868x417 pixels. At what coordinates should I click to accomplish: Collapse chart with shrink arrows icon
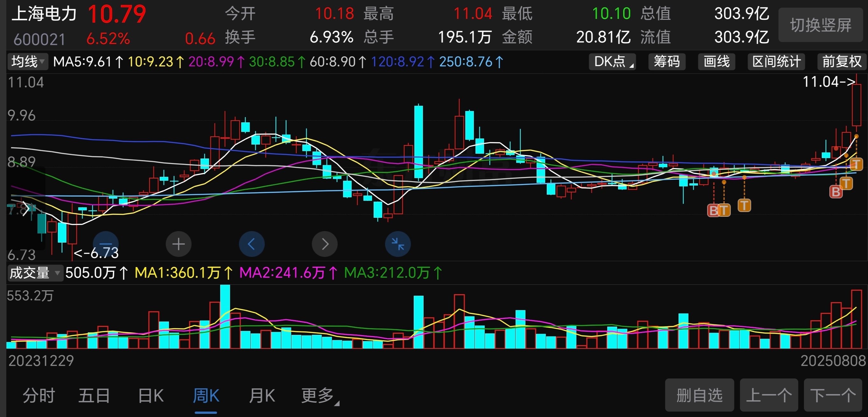[x=398, y=244]
